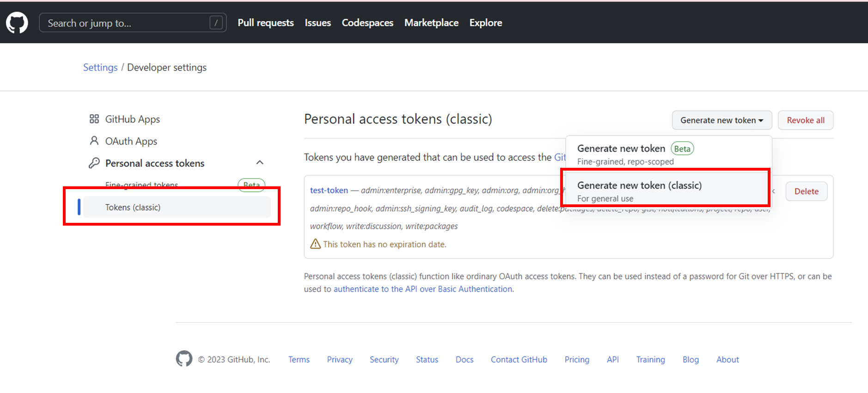Click the GitHub logo in header
The width and height of the screenshot is (868, 393).
(17, 23)
